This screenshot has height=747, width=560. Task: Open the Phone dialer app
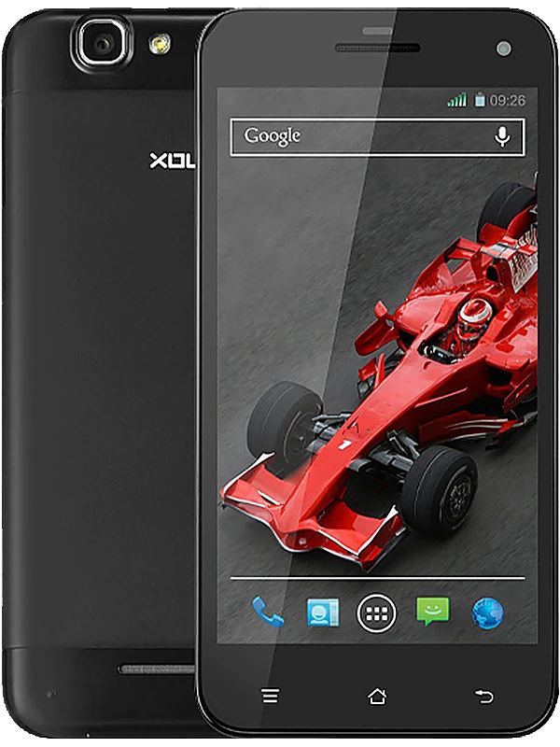pos(268,612)
